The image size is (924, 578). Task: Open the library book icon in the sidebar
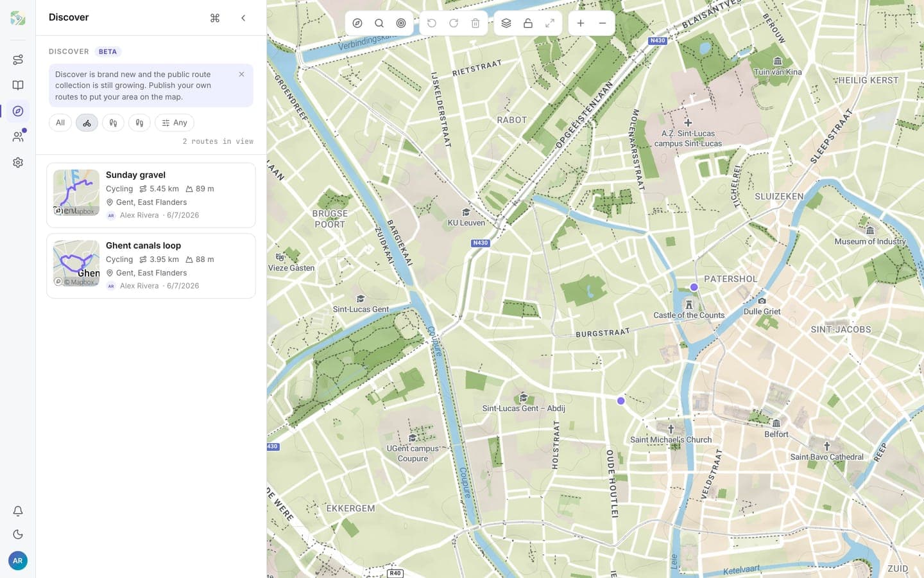click(x=18, y=85)
